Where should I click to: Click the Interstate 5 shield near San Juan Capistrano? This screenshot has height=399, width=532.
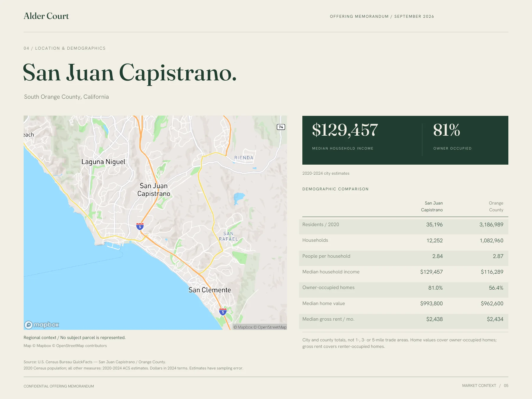pos(140,227)
